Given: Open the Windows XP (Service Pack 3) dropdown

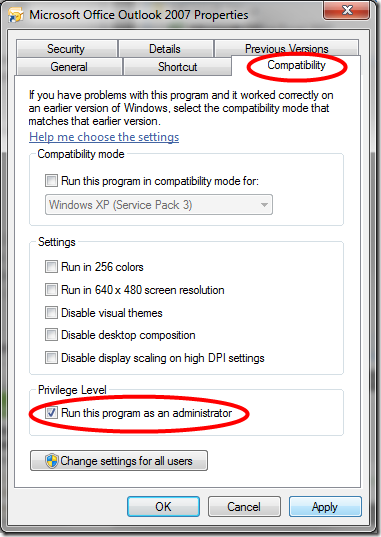Looking at the screenshot, I should (x=159, y=205).
